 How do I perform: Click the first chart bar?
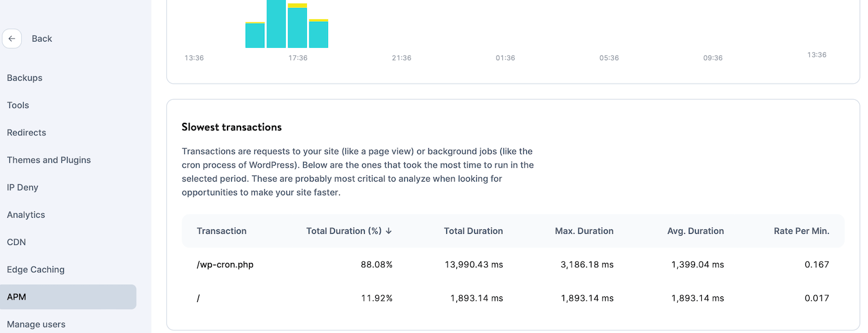click(255, 35)
